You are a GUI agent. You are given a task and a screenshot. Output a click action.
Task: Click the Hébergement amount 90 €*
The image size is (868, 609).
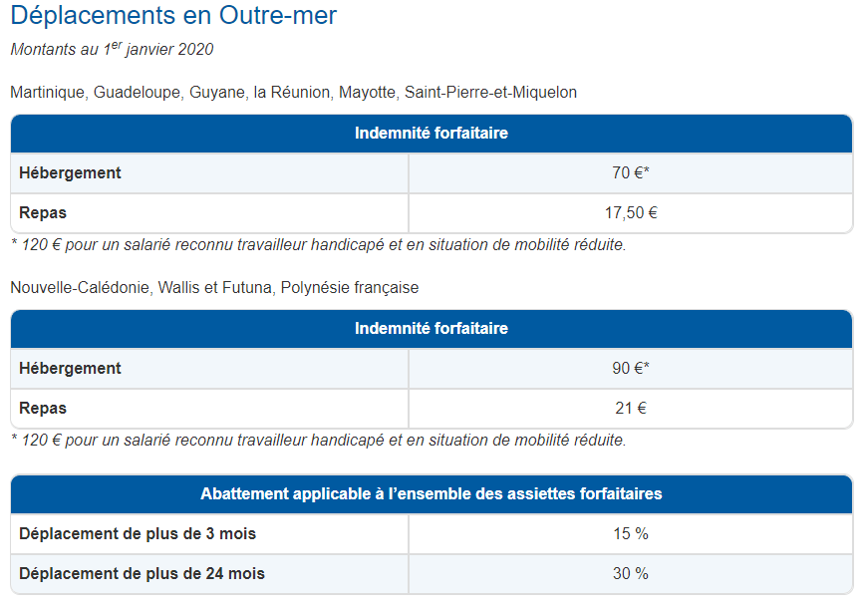tap(630, 369)
